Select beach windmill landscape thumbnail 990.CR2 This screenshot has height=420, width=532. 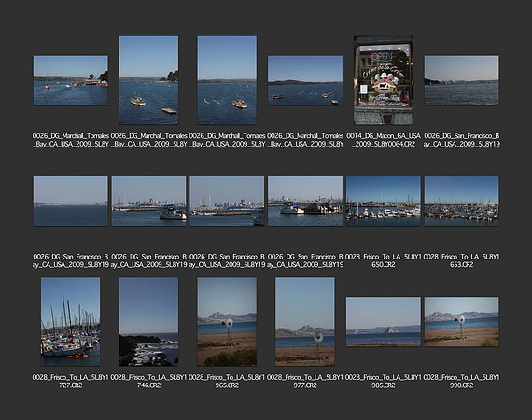coord(461,322)
